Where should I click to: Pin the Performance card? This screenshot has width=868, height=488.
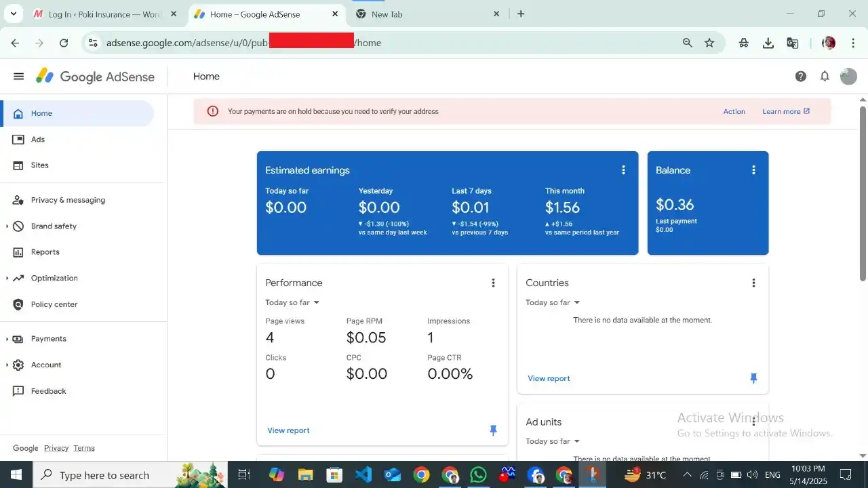pos(493,430)
